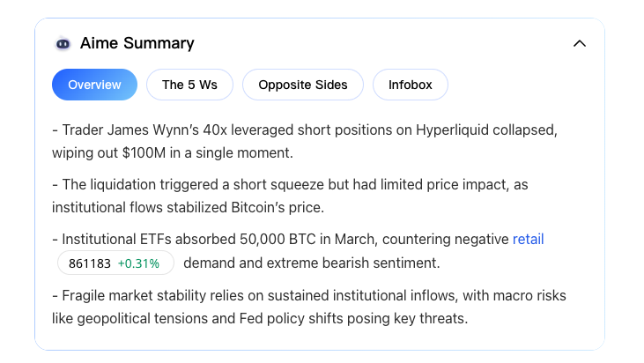Switch to The 5 Ws tab
The height and width of the screenshot is (363, 644).
pos(189,85)
